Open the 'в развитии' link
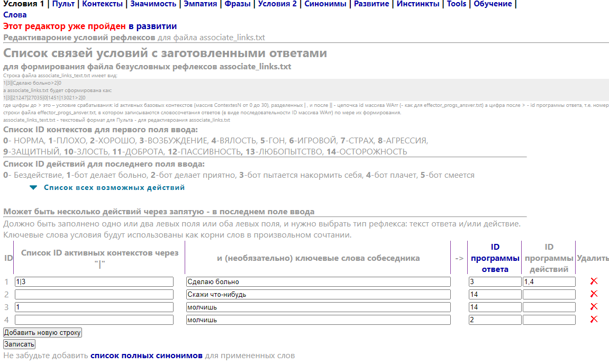 point(153,26)
